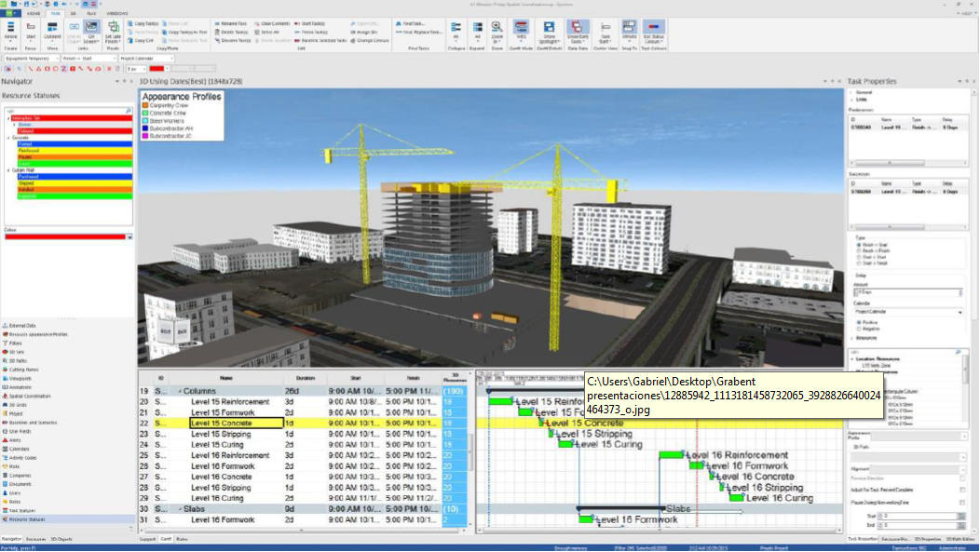This screenshot has height=552, width=980.
Task: Click the red color swatch in drawing toolbar
Action: (157, 68)
